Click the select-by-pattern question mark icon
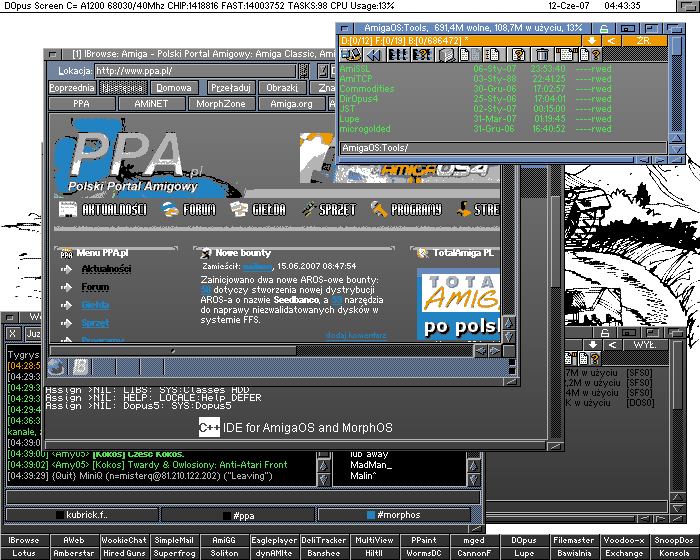The width and height of the screenshot is (700, 560). [x=421, y=55]
